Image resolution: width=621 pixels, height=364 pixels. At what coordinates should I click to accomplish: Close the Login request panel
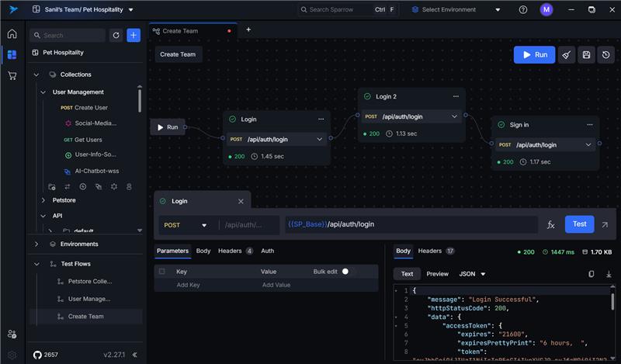[x=241, y=201]
